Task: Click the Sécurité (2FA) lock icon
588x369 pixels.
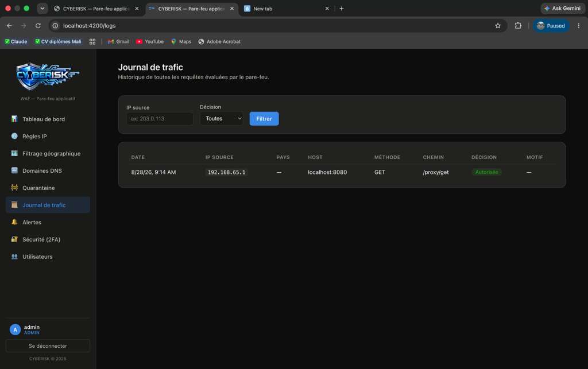Action: pyautogui.click(x=14, y=239)
